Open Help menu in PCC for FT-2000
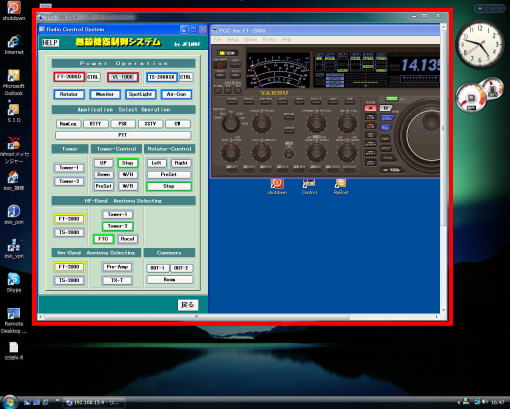The width and height of the screenshot is (510, 409). tap(286, 39)
